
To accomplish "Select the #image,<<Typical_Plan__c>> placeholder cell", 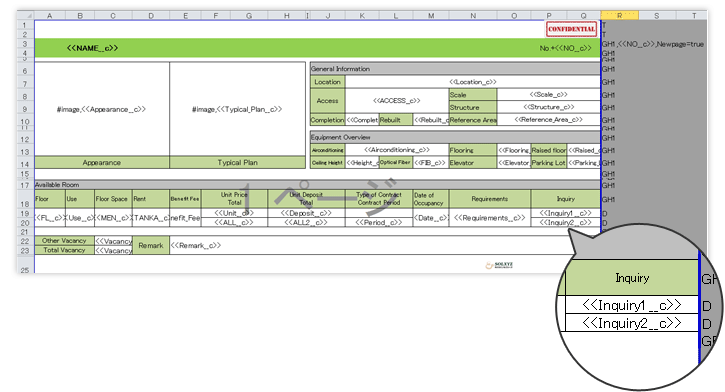I will 237,109.
